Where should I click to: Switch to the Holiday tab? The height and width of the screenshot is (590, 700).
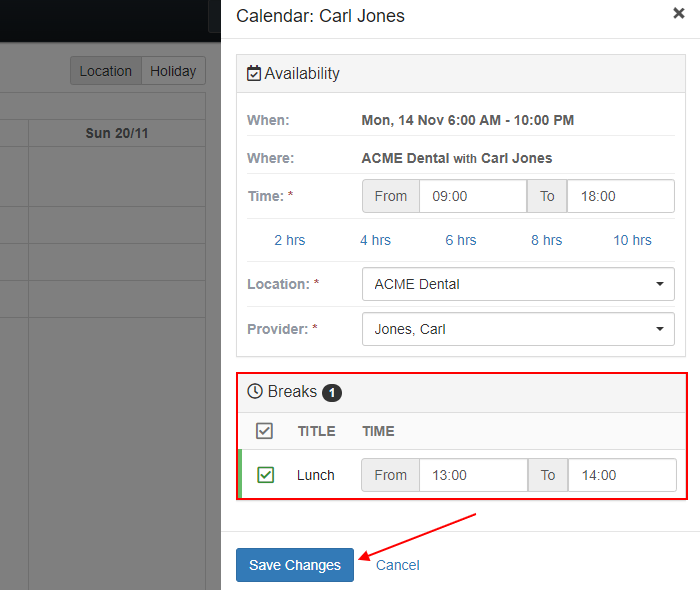[x=173, y=71]
